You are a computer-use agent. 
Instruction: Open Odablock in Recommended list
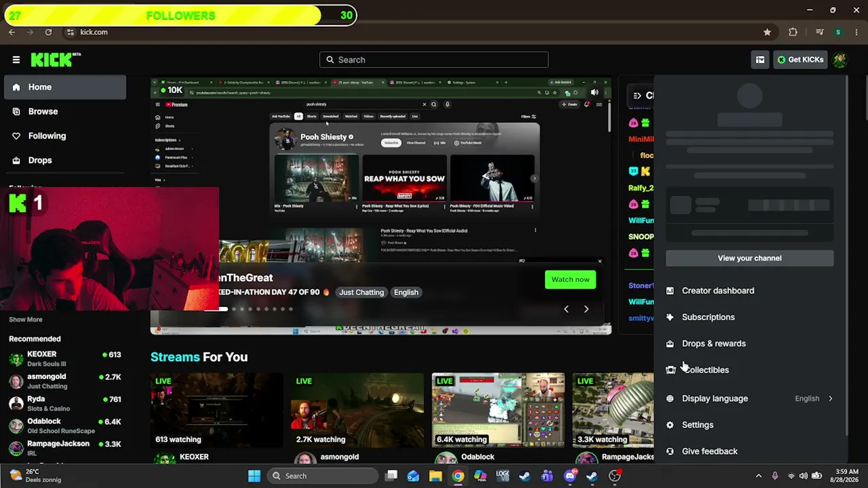pyautogui.click(x=64, y=426)
